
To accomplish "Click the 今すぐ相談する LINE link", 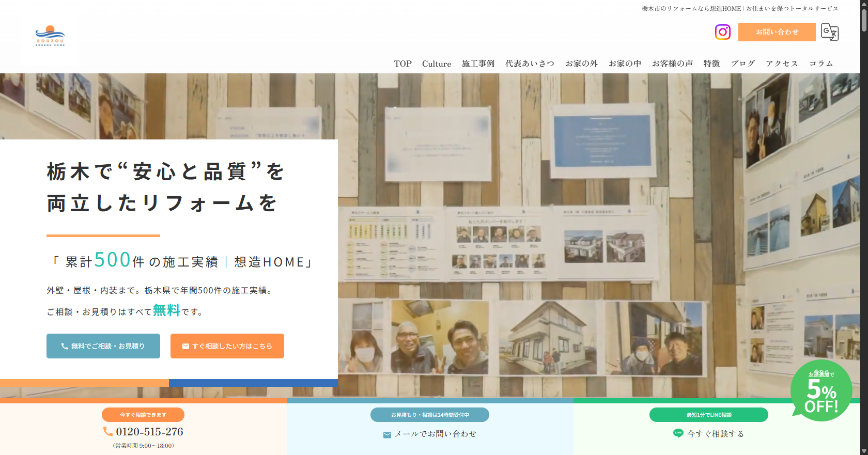I will 716,434.
